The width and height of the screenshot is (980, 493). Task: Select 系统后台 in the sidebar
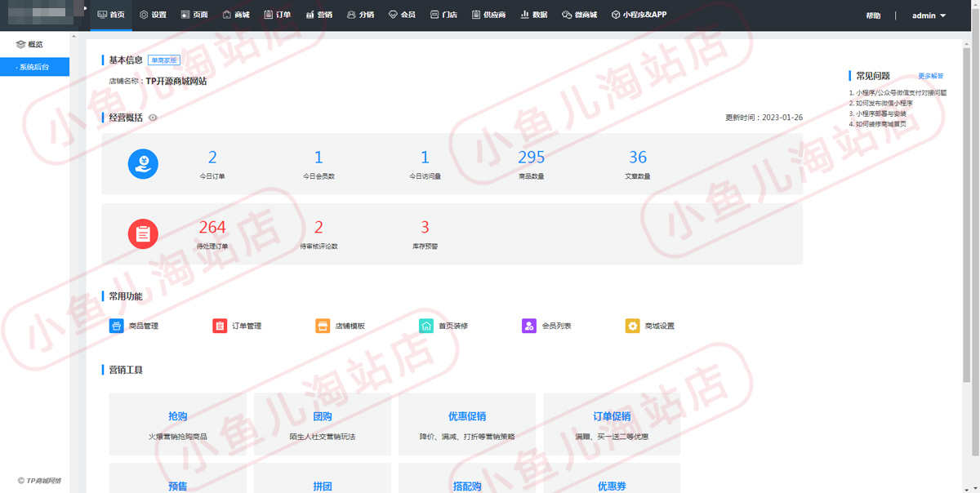(34, 67)
